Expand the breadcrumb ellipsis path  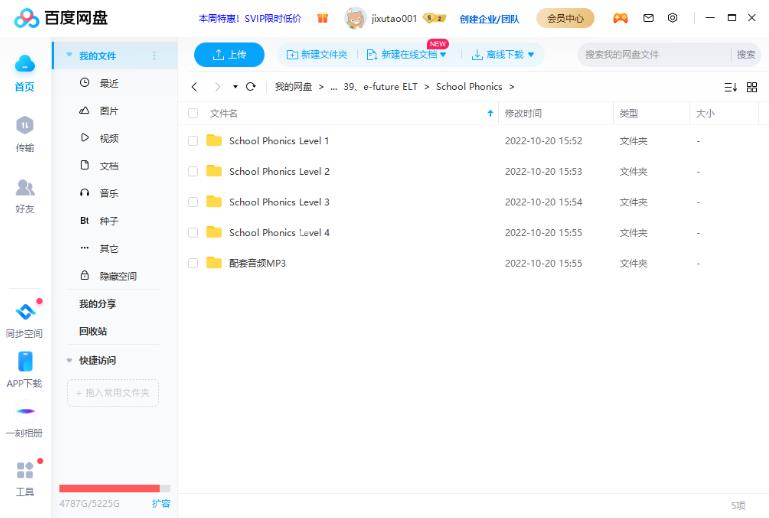pos(334,87)
